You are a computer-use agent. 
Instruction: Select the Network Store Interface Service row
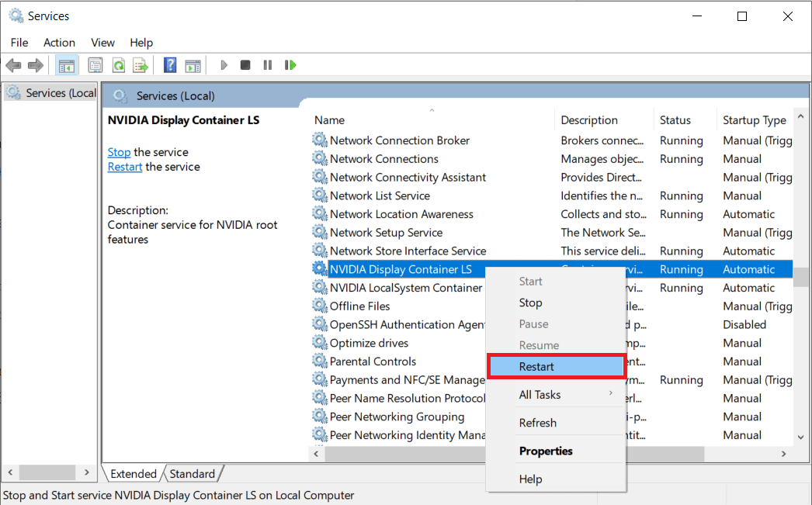coord(551,251)
